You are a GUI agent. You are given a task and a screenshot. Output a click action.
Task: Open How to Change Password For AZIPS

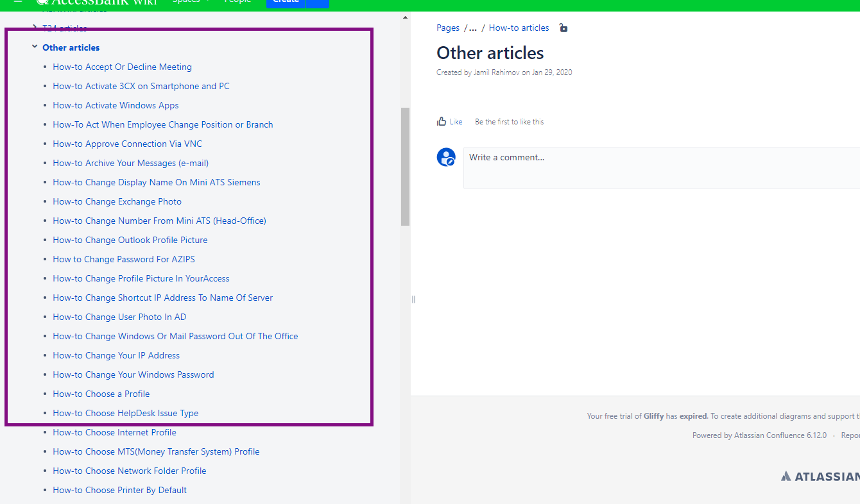click(x=124, y=259)
